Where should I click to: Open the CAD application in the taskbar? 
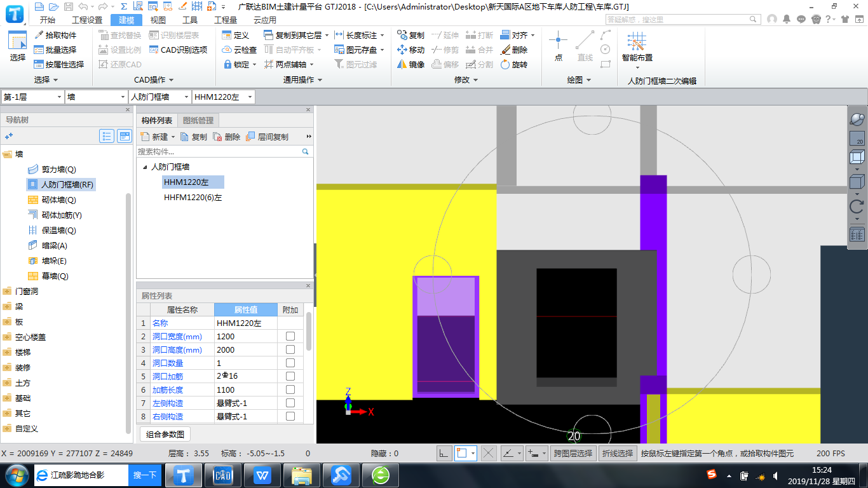pos(223,475)
